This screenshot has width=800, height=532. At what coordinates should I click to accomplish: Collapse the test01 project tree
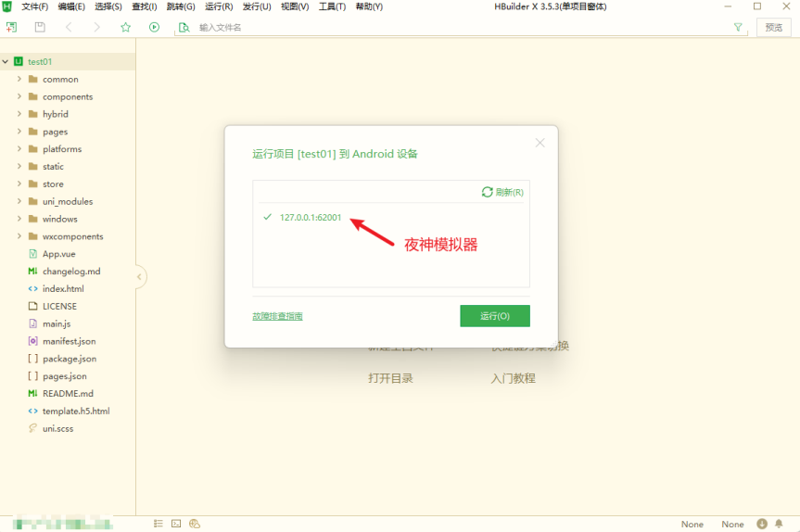click(x=6, y=61)
